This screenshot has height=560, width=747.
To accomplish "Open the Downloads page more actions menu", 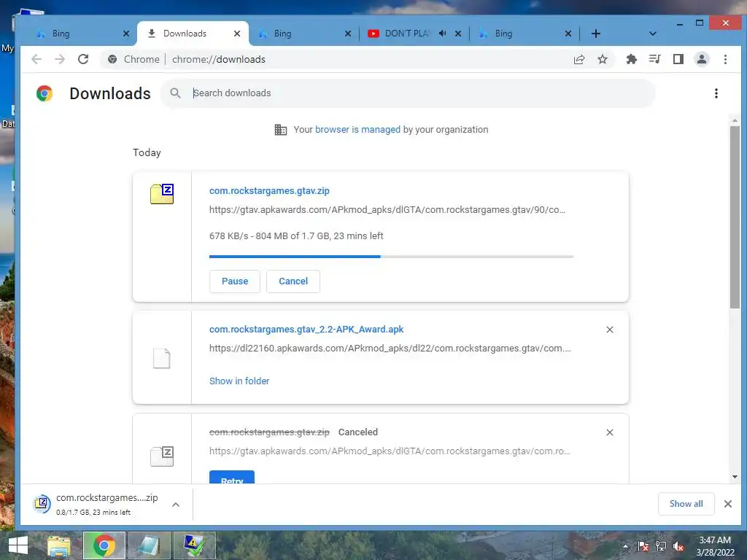I will (x=716, y=93).
